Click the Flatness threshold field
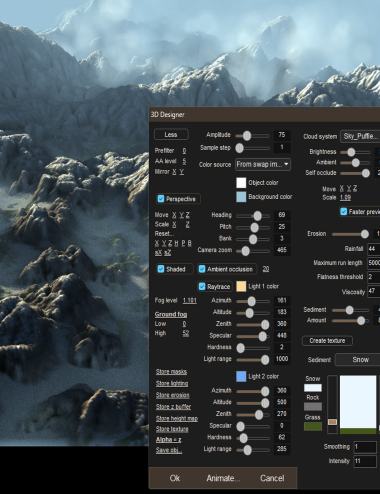 click(x=374, y=277)
